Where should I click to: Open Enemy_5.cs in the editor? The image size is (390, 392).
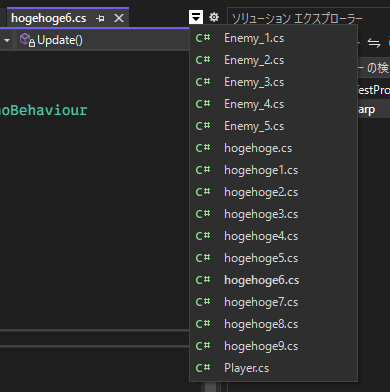pos(273,126)
